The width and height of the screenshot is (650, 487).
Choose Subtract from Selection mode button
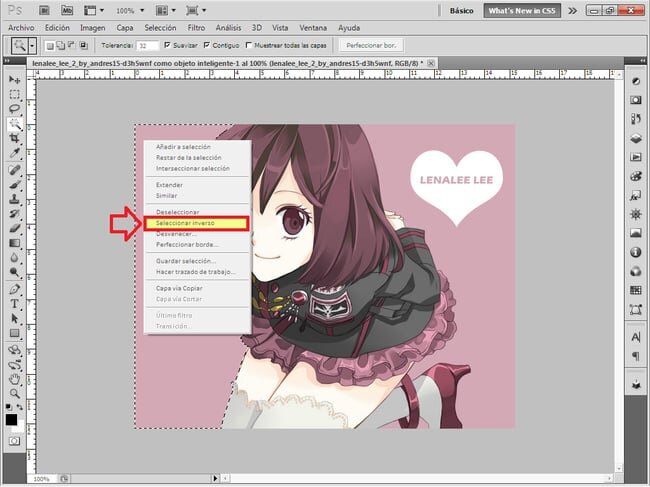pos(72,46)
